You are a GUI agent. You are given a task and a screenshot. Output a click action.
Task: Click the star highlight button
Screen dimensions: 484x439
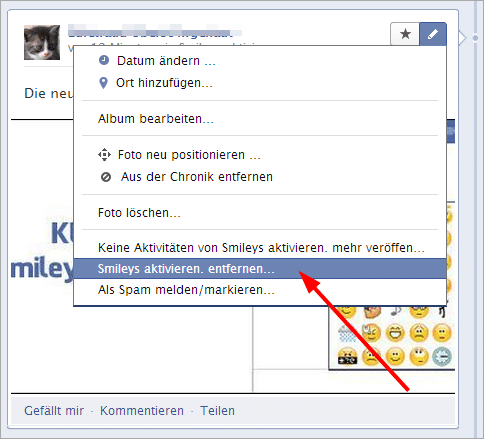point(405,34)
